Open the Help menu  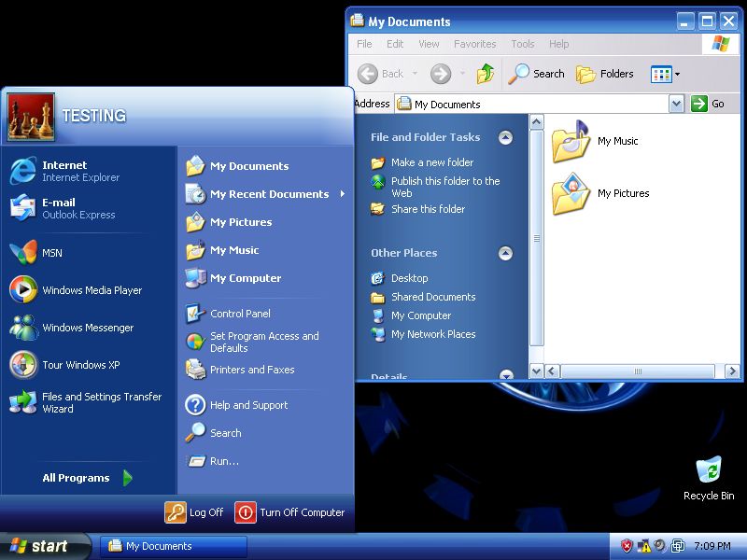558,44
